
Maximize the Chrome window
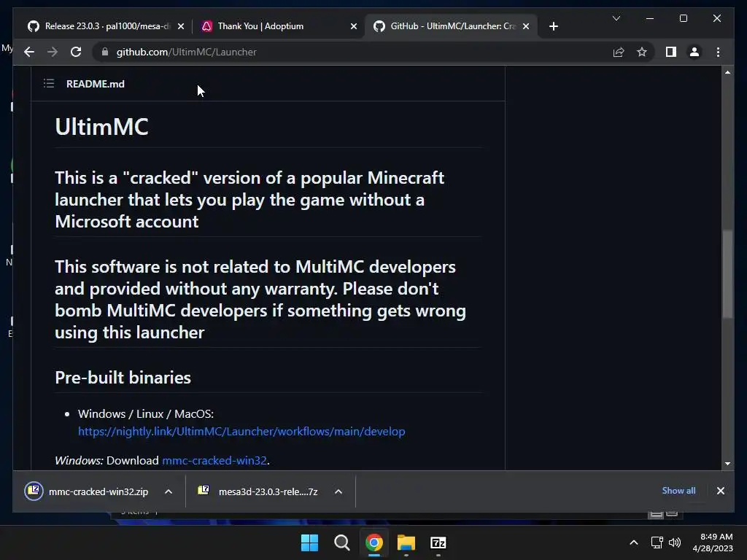pos(683,18)
